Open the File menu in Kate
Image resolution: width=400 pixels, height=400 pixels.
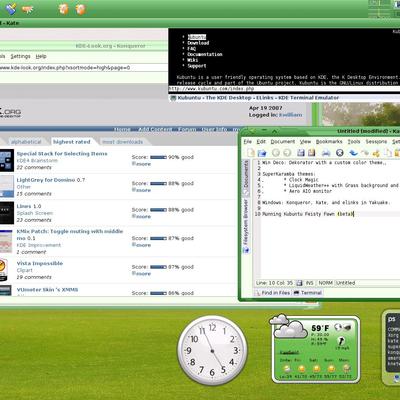pyautogui.click(x=247, y=142)
